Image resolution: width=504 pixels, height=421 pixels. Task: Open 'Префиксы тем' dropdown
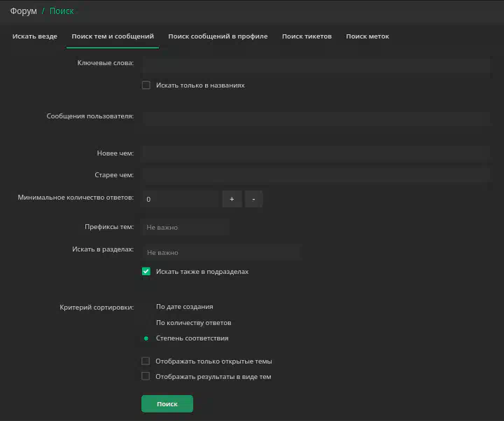[185, 228]
